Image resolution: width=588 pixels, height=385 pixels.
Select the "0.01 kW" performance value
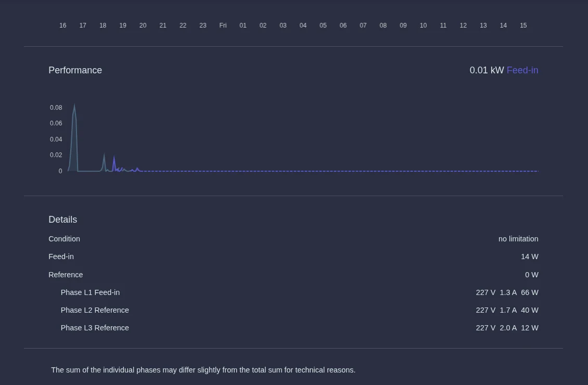487,70
